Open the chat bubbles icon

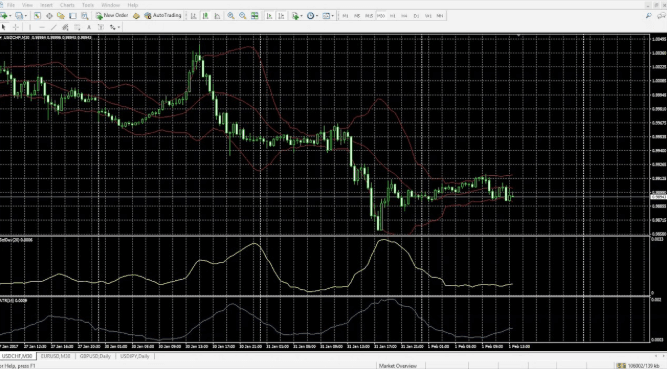coord(662,16)
